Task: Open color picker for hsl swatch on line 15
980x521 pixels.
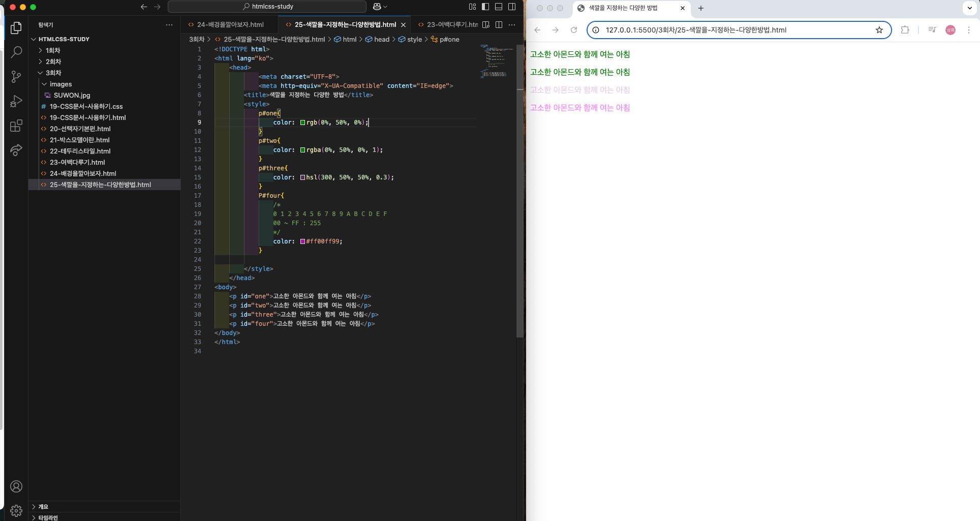Action: pos(302,177)
